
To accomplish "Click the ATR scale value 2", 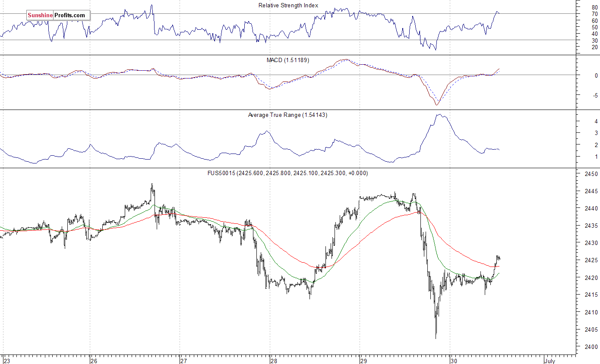I will [x=596, y=145].
